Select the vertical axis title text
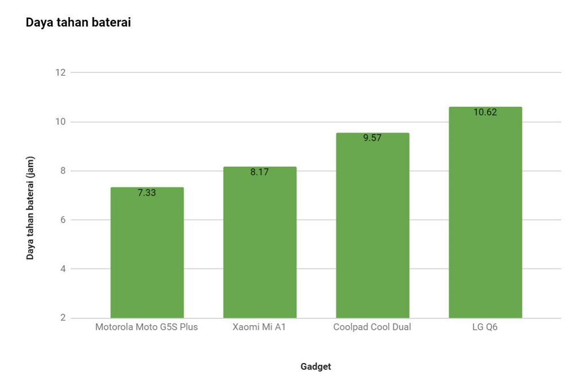The image size is (588, 390). (x=30, y=208)
